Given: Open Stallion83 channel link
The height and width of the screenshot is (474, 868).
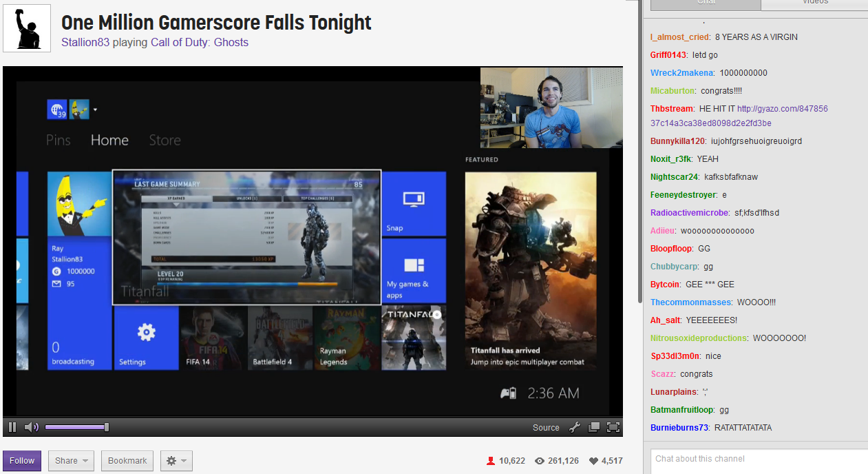Looking at the screenshot, I should pos(85,43).
